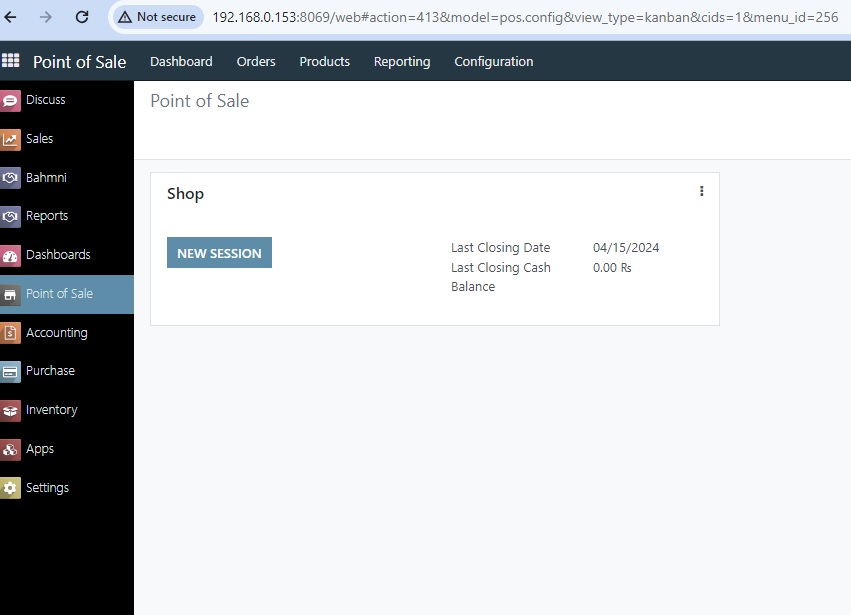Open the Discuss app icon in sidebar

click(x=10, y=100)
